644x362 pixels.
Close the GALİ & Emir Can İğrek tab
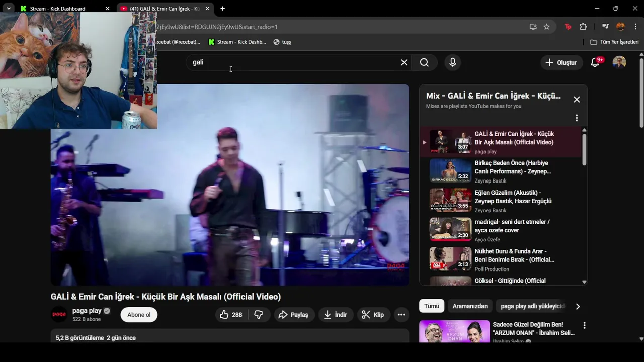pyautogui.click(x=207, y=9)
